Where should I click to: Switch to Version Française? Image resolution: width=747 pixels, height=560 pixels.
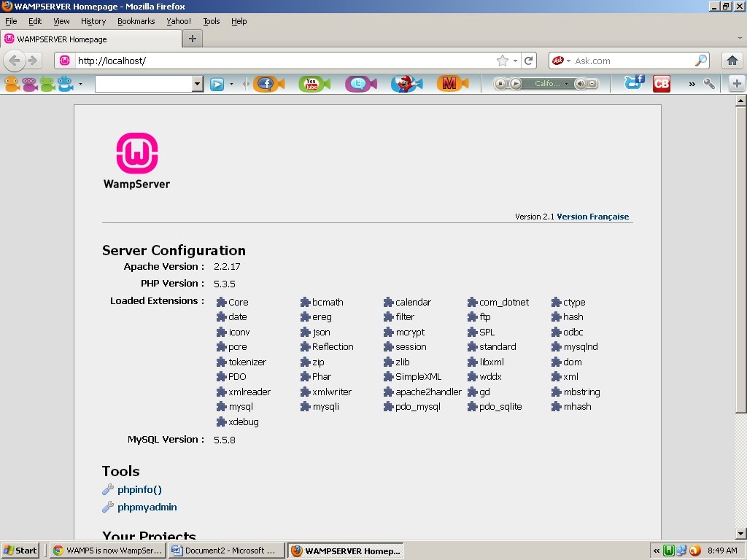[x=592, y=217]
